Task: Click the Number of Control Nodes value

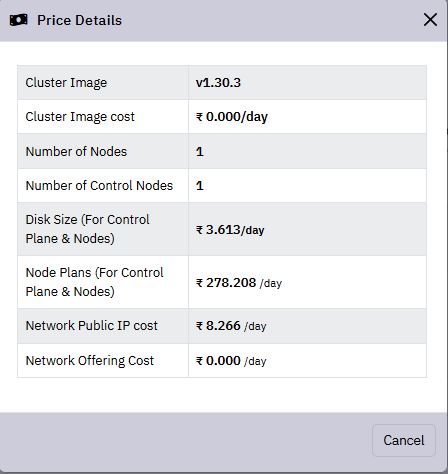Action: 200,185
